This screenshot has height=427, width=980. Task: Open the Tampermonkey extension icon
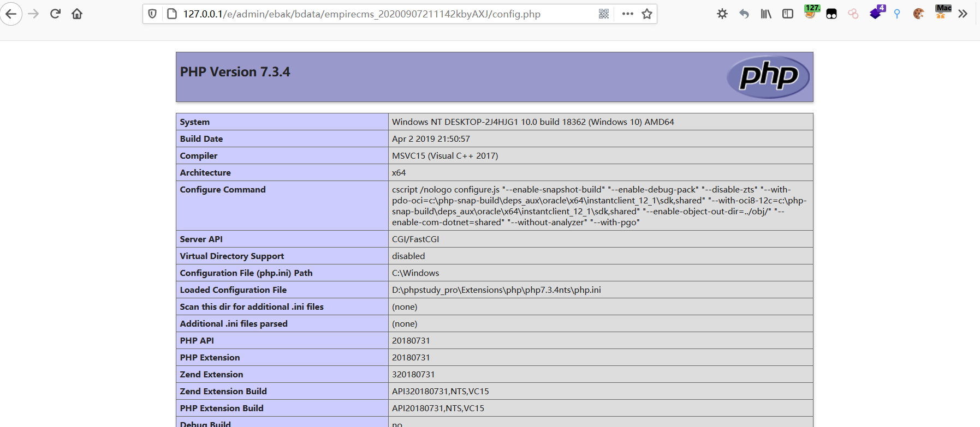(x=831, y=14)
